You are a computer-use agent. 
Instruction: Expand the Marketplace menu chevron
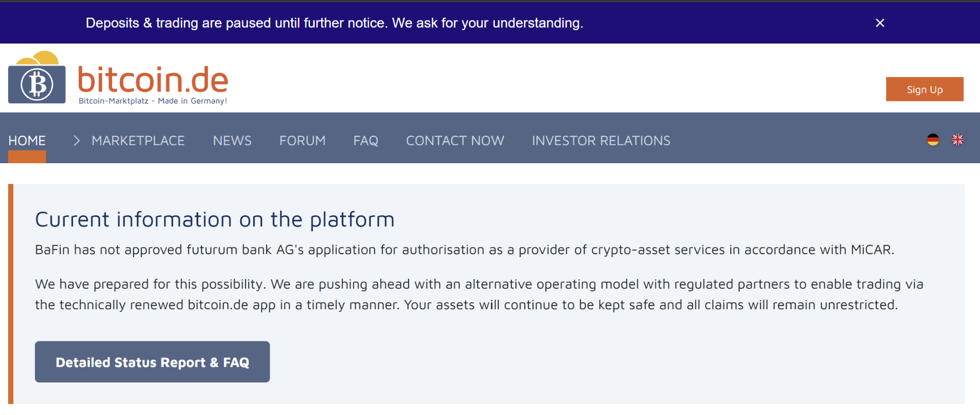[x=76, y=140]
